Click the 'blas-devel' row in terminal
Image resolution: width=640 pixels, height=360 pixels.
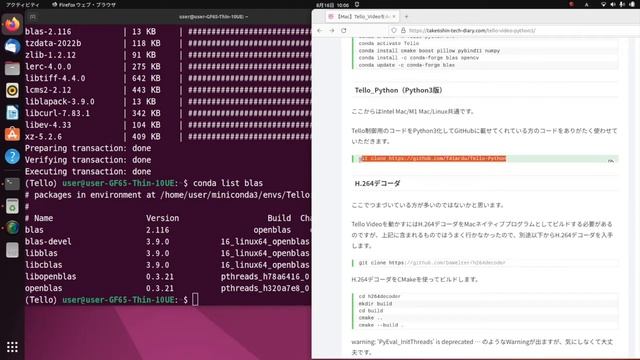pyautogui.click(x=167, y=242)
